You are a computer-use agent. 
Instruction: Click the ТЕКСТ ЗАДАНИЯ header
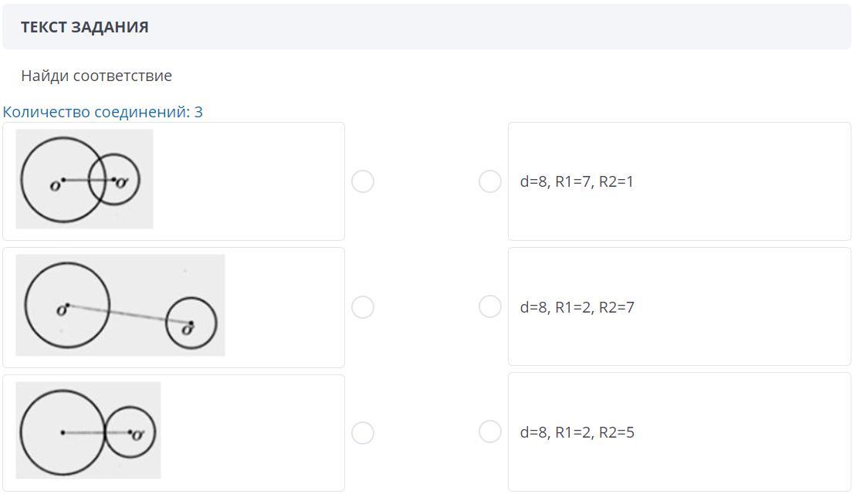(x=85, y=27)
